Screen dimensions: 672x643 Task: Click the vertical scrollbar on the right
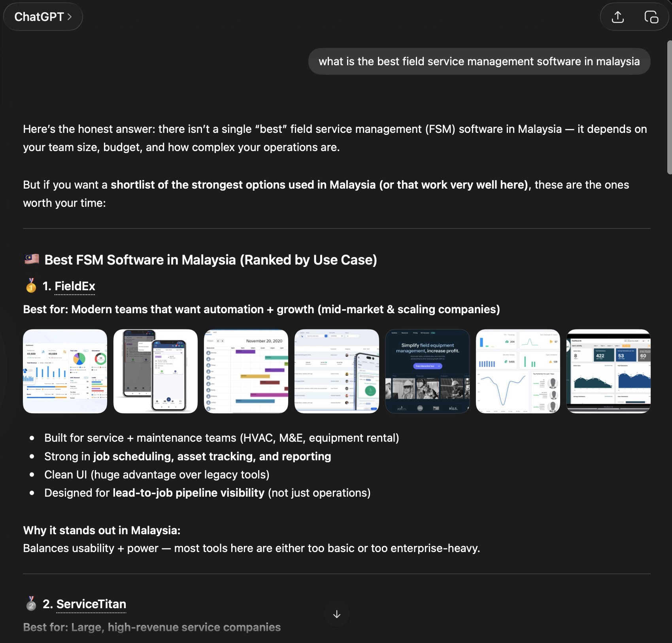tap(669, 107)
